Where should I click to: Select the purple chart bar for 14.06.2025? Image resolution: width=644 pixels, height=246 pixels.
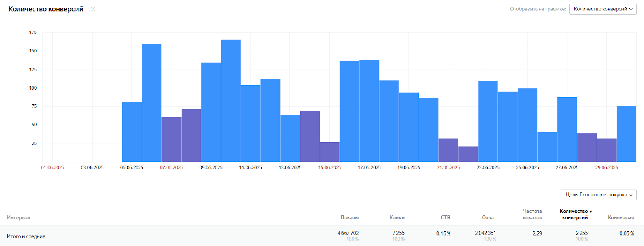(x=310, y=137)
